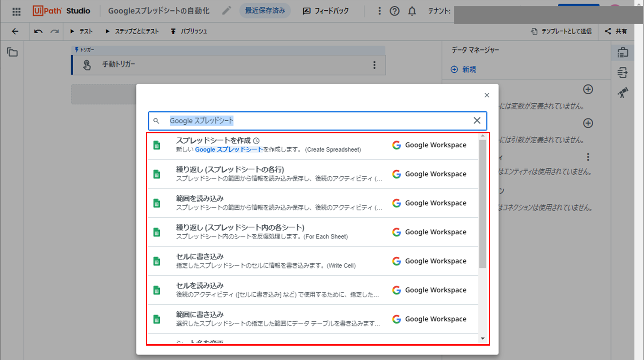Image resolution: width=644 pixels, height=360 pixels.
Task: Select the 範囲を読み込み activity
Action: click(x=313, y=203)
